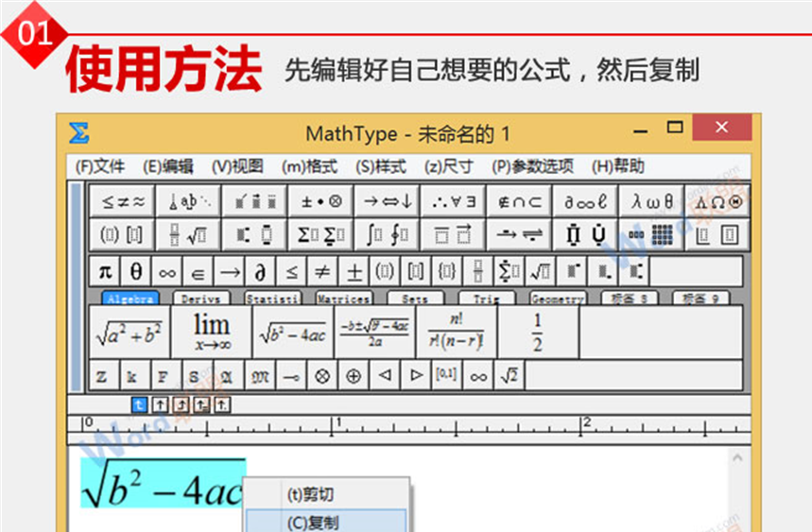Open the relational symbols palette (≤≠≈)
Screen dimensions: 812x532
pos(122,200)
